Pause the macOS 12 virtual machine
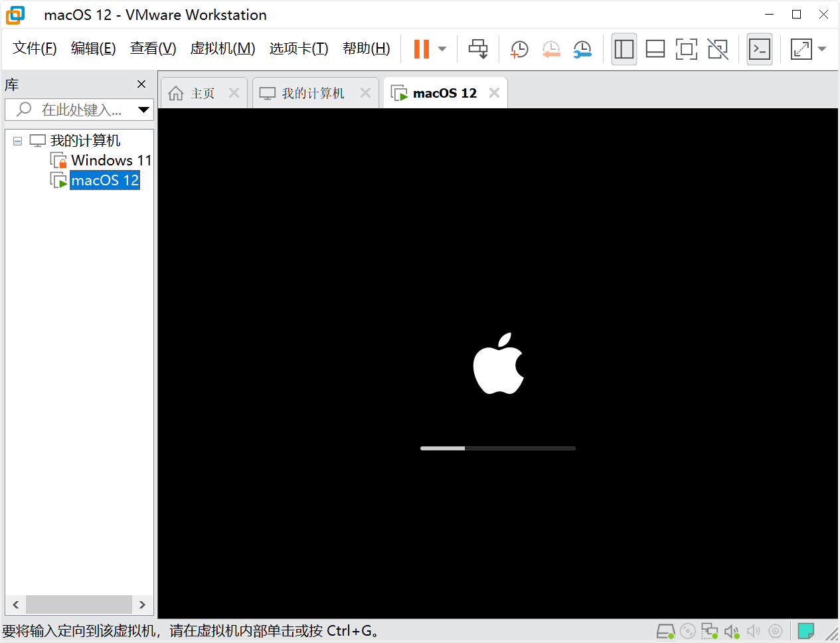Image resolution: width=840 pixels, height=643 pixels. [422, 49]
